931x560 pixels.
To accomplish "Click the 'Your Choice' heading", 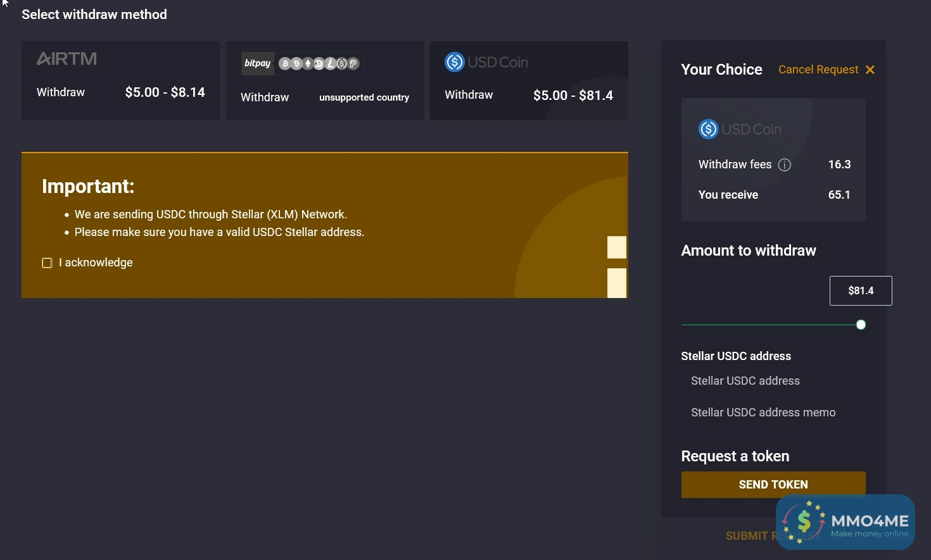I will [721, 70].
